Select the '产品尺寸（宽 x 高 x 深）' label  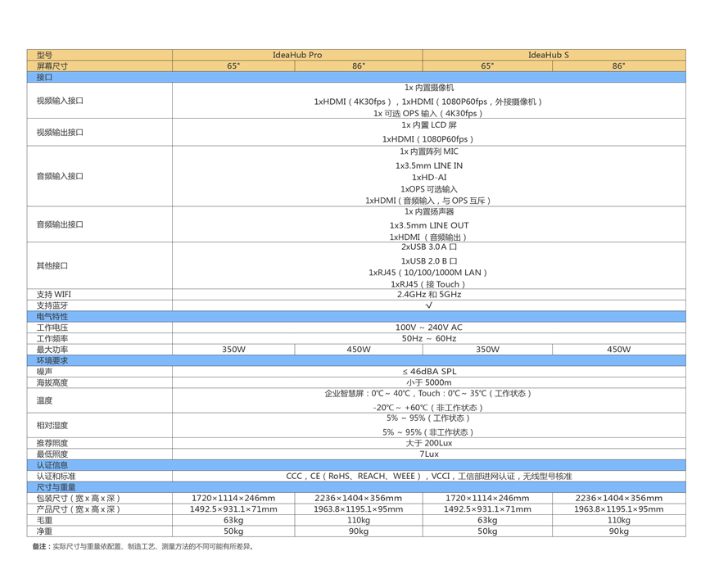click(79, 509)
